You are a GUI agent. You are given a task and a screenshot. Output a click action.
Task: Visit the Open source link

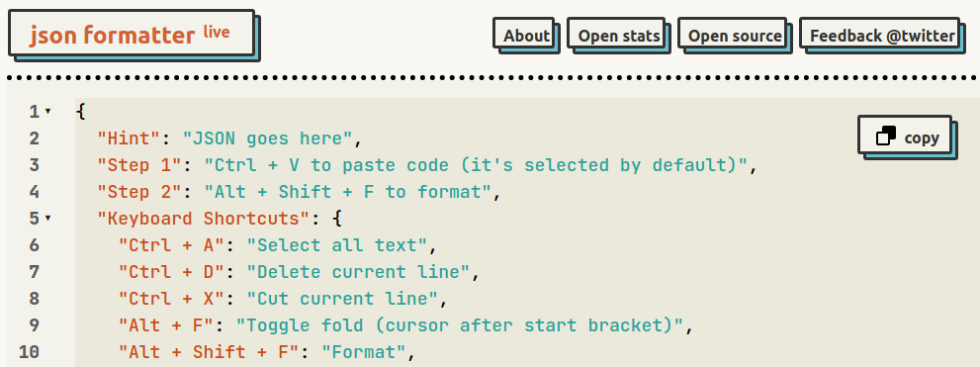click(x=735, y=36)
